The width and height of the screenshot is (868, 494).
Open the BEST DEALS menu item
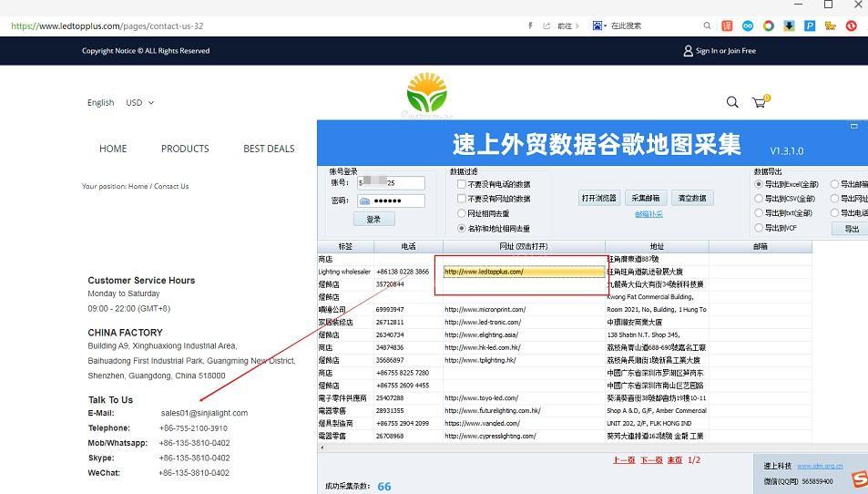(269, 149)
